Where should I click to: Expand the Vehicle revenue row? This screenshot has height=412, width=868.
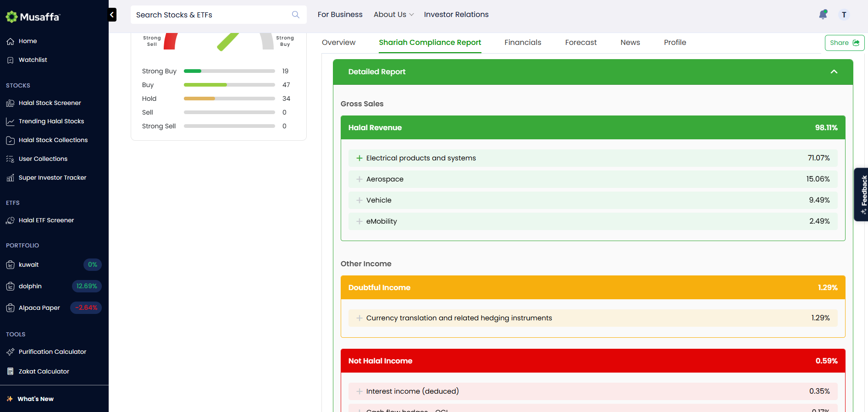tap(359, 200)
